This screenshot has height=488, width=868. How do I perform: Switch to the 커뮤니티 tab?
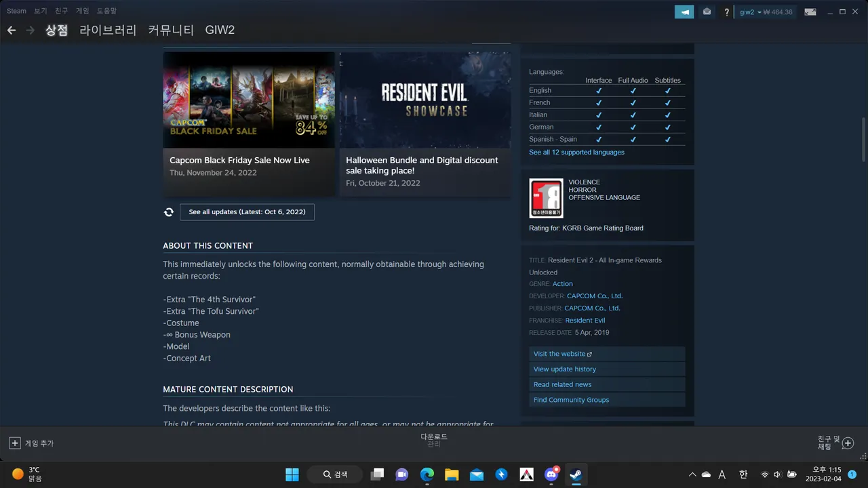coord(171,30)
